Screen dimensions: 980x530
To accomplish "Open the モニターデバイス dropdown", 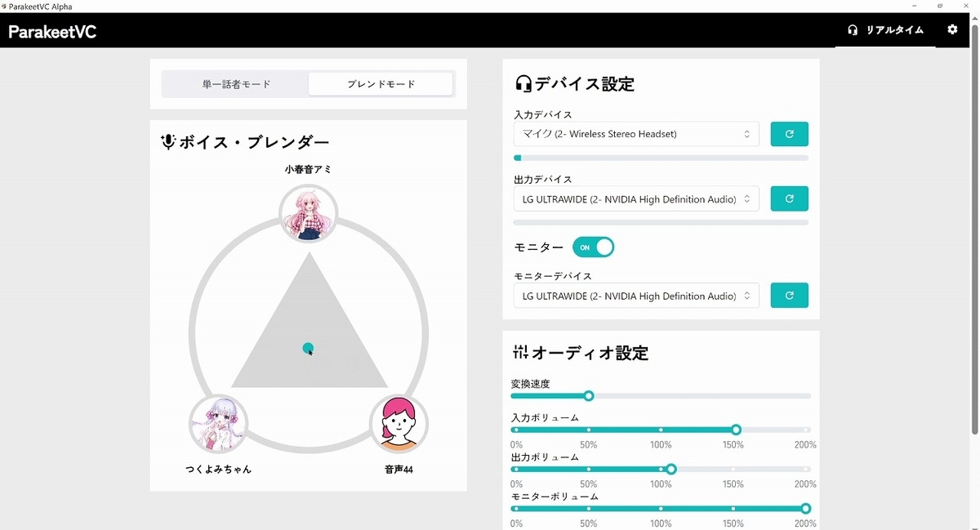I will [x=636, y=296].
